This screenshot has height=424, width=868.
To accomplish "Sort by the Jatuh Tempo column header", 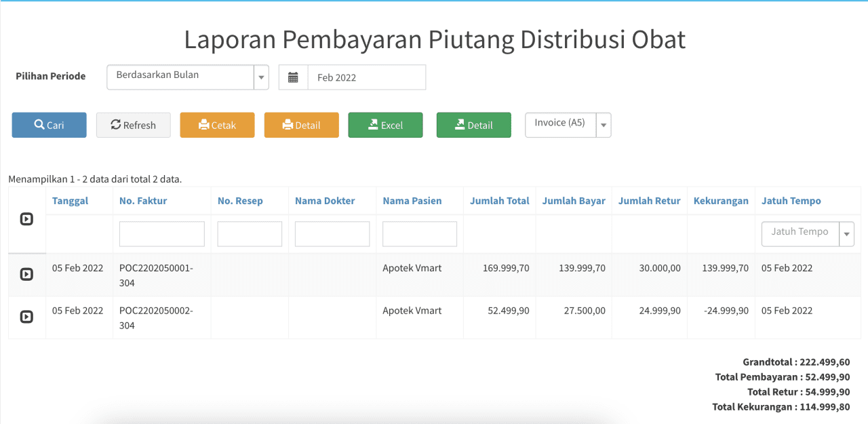I will [791, 201].
